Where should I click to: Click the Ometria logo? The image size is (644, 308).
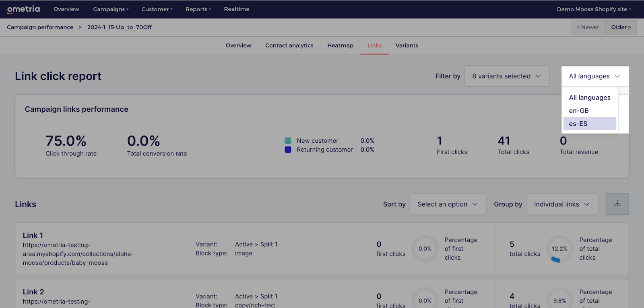tap(24, 9)
